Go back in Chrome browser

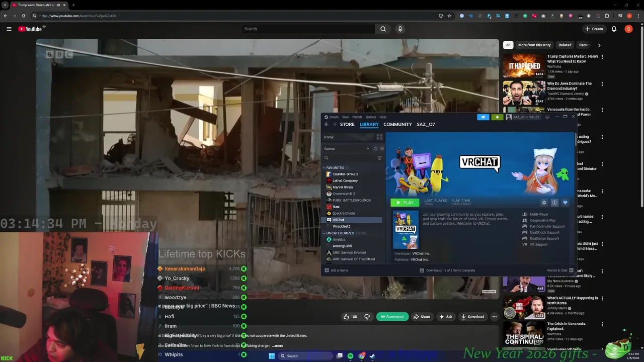pos(6,16)
